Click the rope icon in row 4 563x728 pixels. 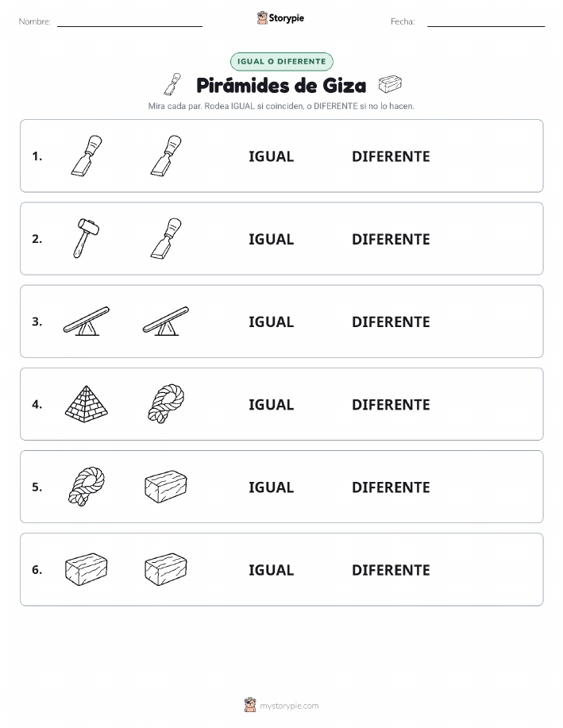166,403
